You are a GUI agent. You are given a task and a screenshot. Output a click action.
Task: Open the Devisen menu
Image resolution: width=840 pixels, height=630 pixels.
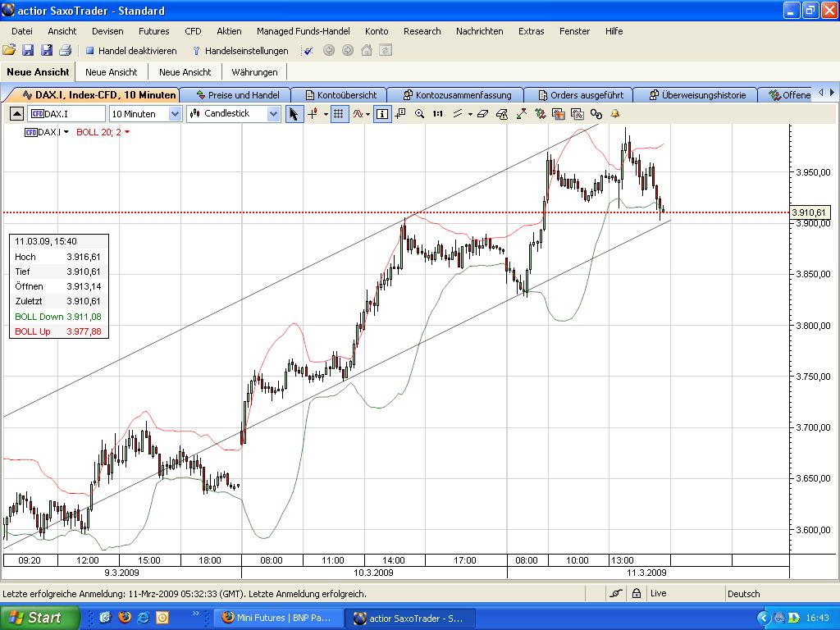pyautogui.click(x=107, y=31)
